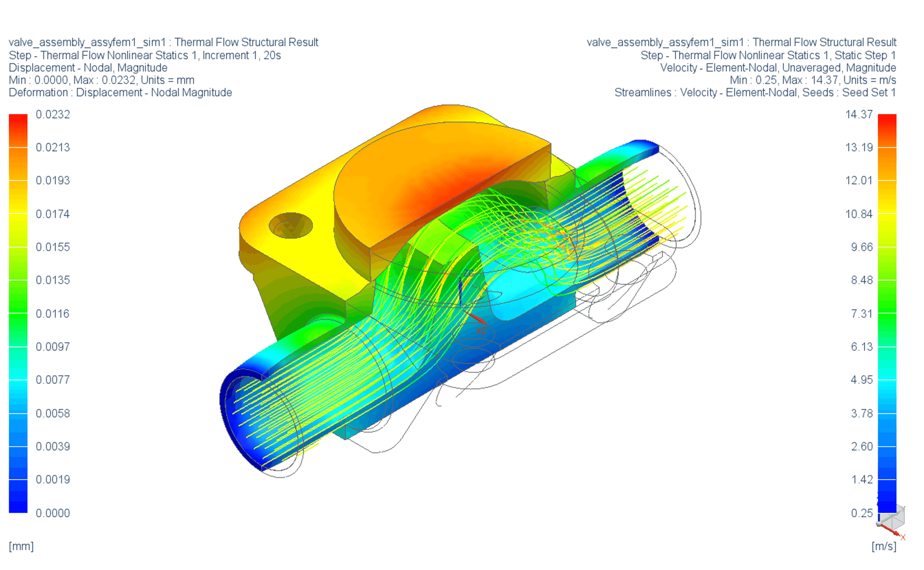This screenshot has width=924, height=570.
Task: Click velocity legend value 1.42
Action: click(x=862, y=479)
